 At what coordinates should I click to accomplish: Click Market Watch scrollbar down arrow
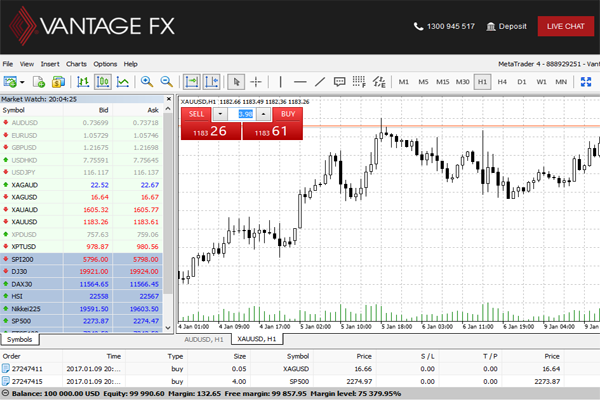click(168, 328)
